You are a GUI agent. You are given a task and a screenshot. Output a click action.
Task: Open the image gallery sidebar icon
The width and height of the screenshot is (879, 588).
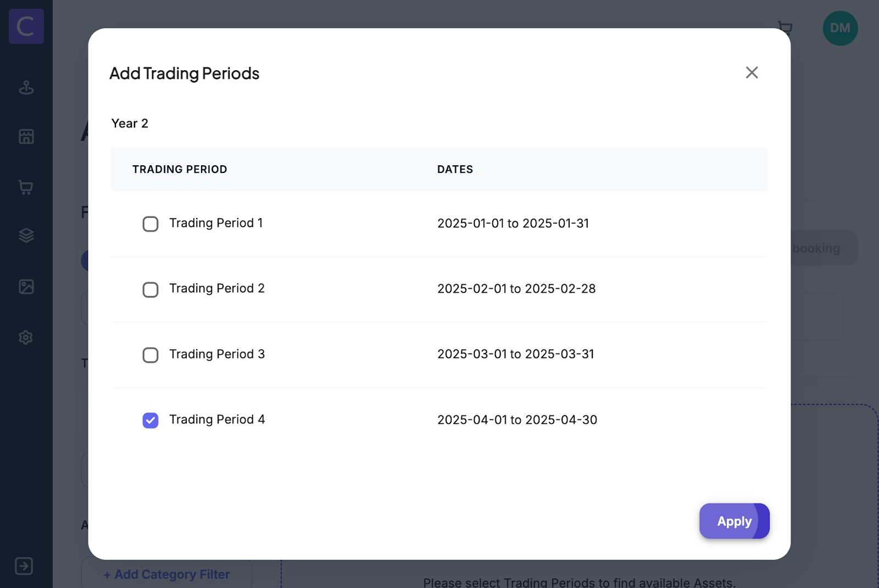26,287
